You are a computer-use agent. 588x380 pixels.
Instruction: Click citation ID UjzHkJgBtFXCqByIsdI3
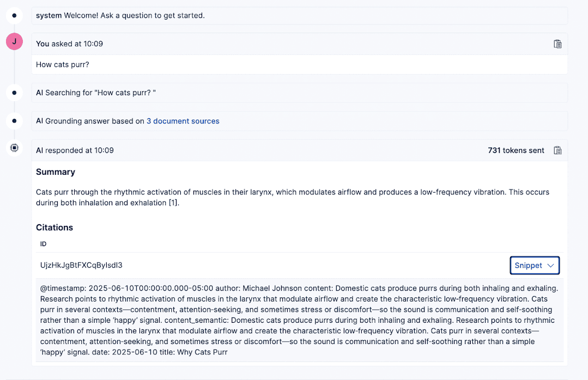click(x=81, y=265)
